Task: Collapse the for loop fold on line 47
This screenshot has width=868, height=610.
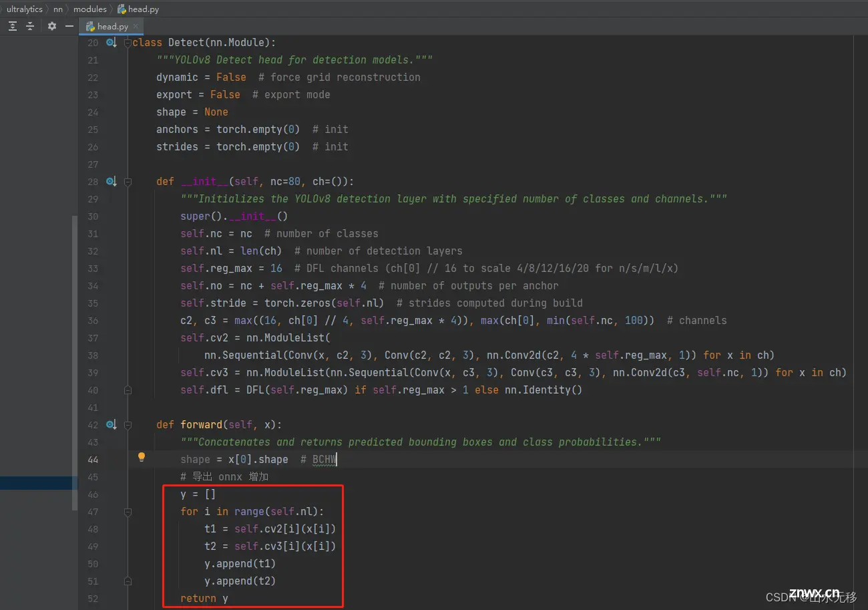Action: 128,512
